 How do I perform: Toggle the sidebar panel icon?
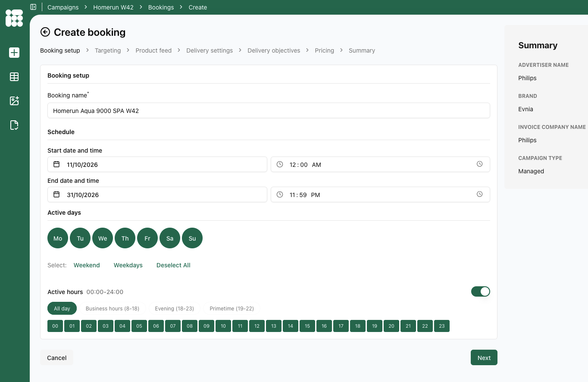click(x=33, y=7)
